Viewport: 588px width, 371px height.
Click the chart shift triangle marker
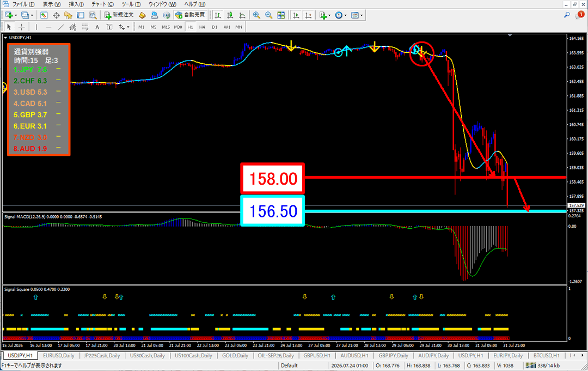pos(510,35)
